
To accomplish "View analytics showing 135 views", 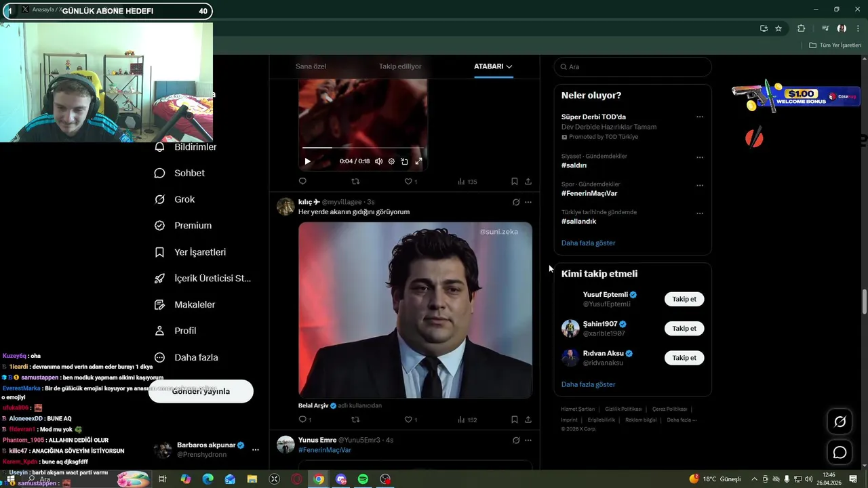I will click(x=467, y=182).
